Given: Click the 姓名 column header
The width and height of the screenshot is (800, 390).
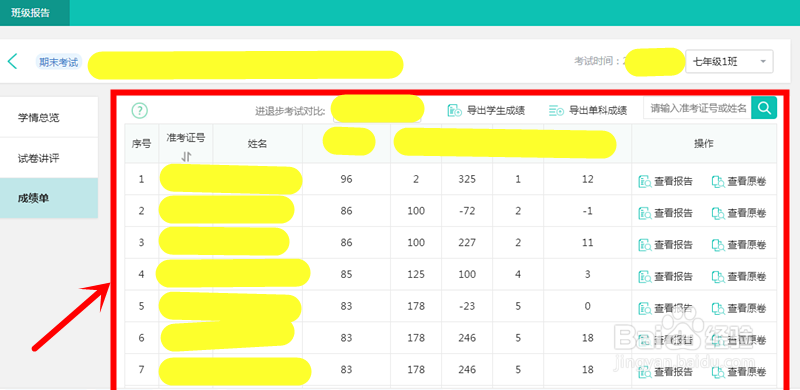Looking at the screenshot, I should click(x=258, y=144).
